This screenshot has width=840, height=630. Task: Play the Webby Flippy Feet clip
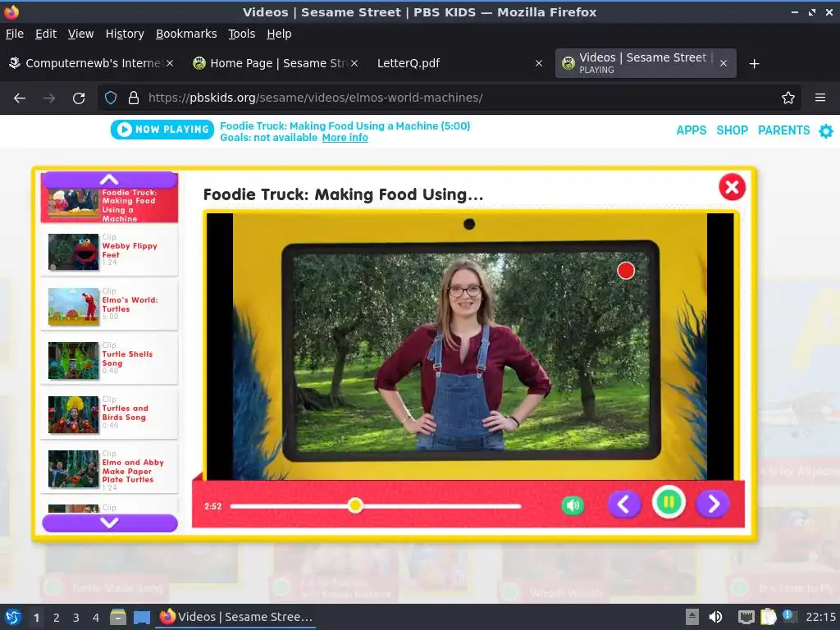pos(109,252)
